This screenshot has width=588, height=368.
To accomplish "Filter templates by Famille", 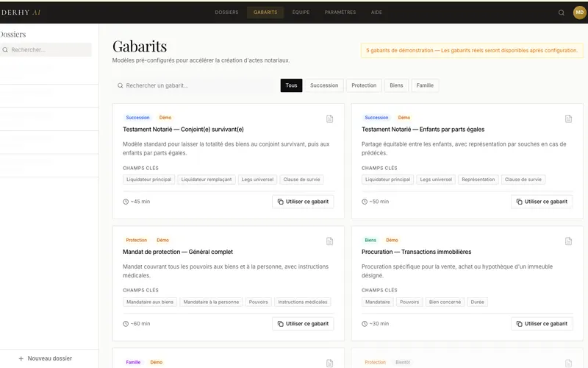I will pos(425,85).
